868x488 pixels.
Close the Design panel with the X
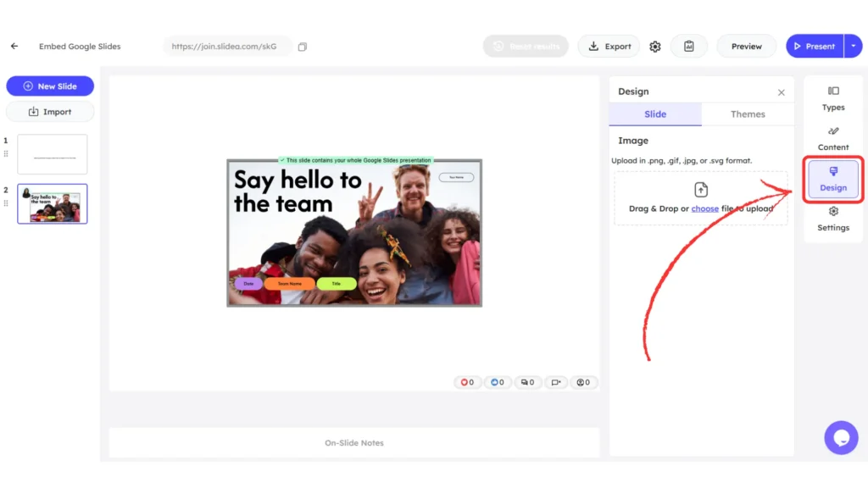(782, 91)
